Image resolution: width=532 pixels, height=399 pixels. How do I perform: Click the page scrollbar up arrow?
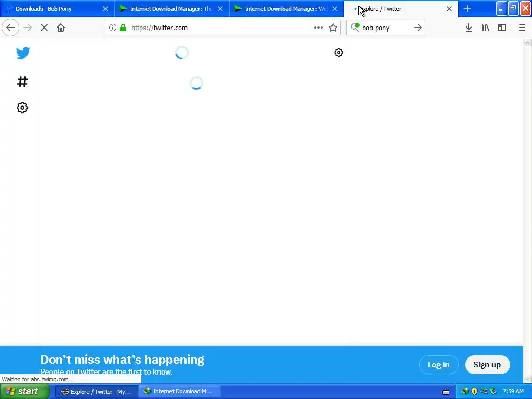[527, 43]
